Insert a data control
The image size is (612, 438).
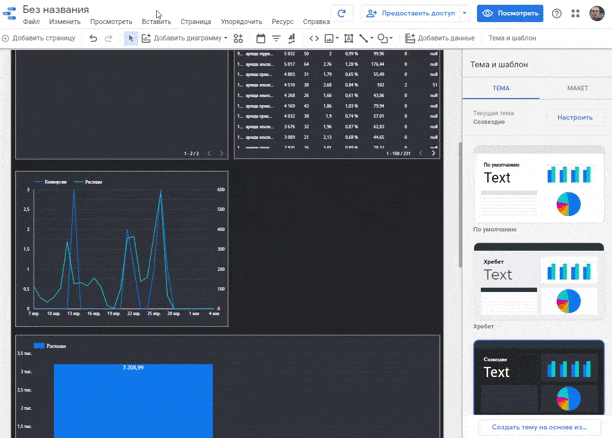[292, 38]
